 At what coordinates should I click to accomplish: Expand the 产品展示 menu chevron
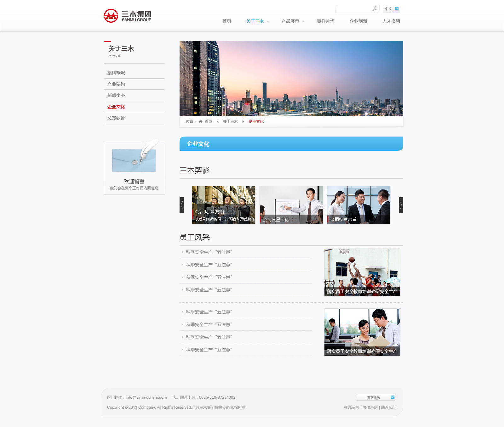pos(304,21)
